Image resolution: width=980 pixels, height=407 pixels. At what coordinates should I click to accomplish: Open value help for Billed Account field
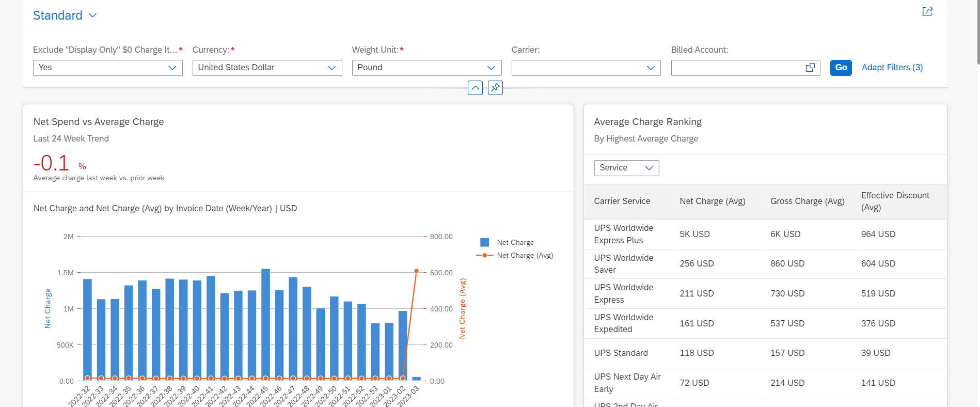[x=810, y=68]
